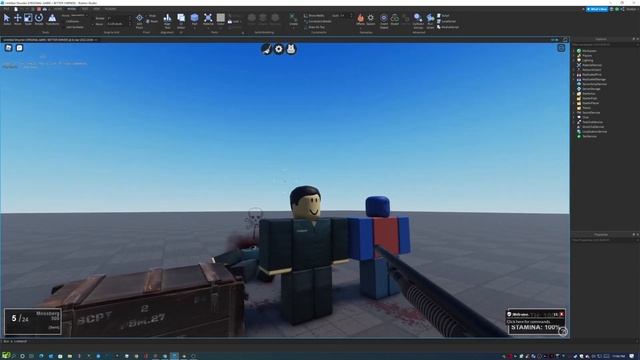The width and height of the screenshot is (640, 360).
Task: Open the Roblox menu in the game view
Action: point(9,48)
